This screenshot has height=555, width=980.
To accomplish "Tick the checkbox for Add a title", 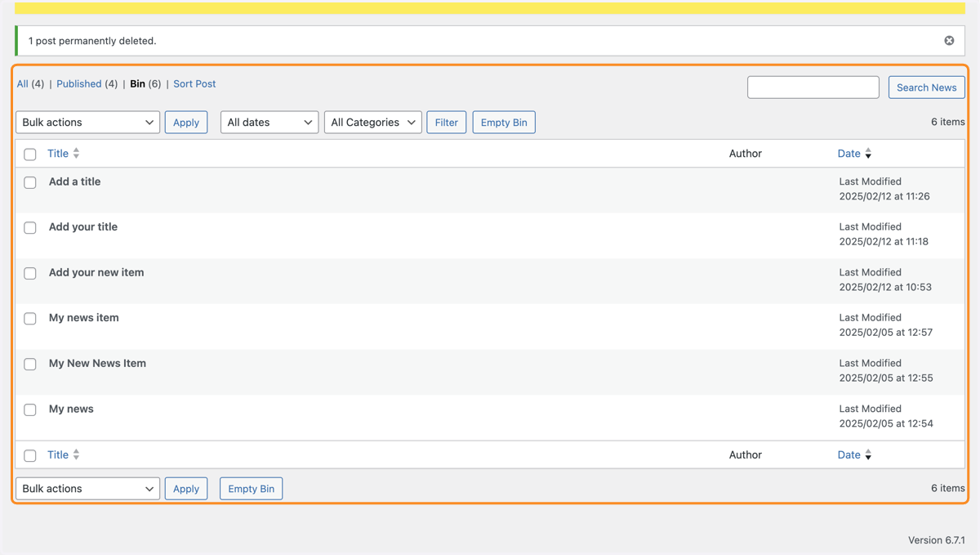I will (30, 182).
